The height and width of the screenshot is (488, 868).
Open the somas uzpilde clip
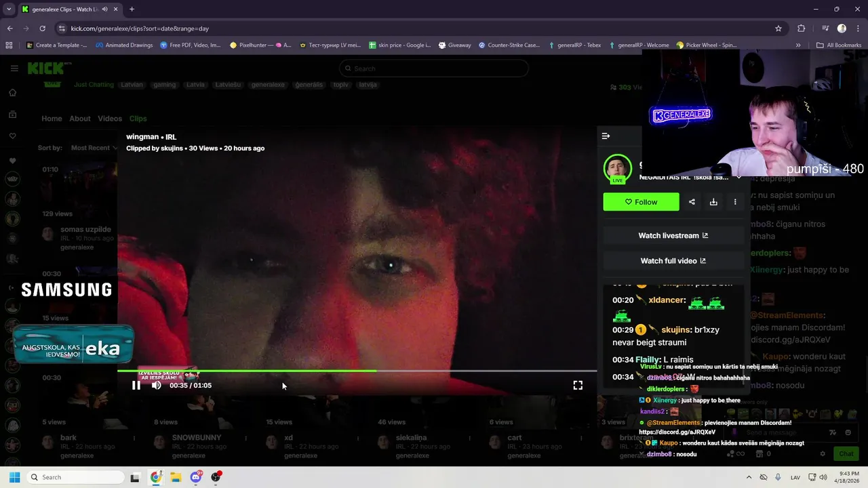click(85, 230)
